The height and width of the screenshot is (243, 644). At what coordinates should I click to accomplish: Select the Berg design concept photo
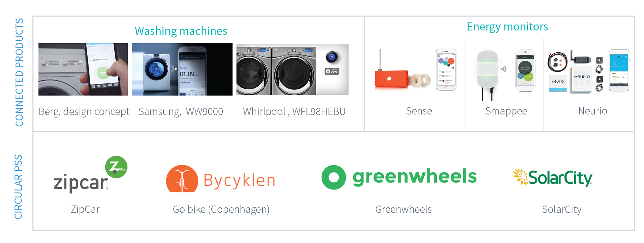tap(83, 69)
